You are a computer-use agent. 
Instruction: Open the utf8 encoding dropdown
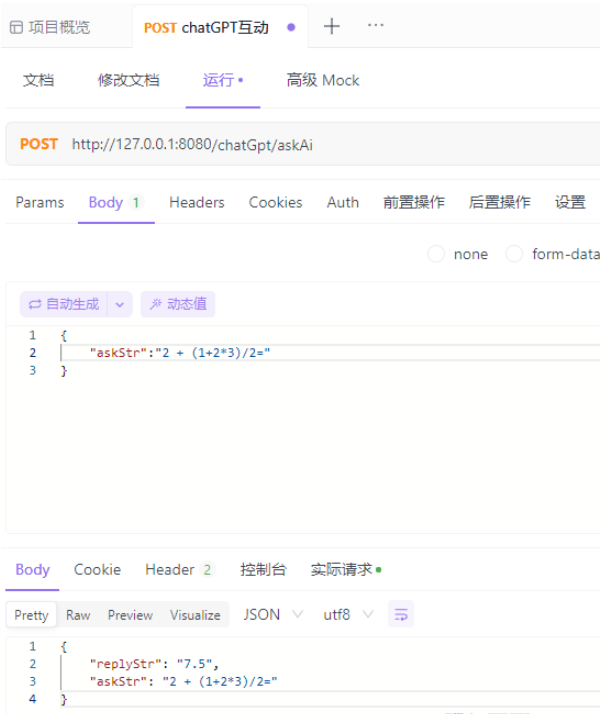[348, 615]
